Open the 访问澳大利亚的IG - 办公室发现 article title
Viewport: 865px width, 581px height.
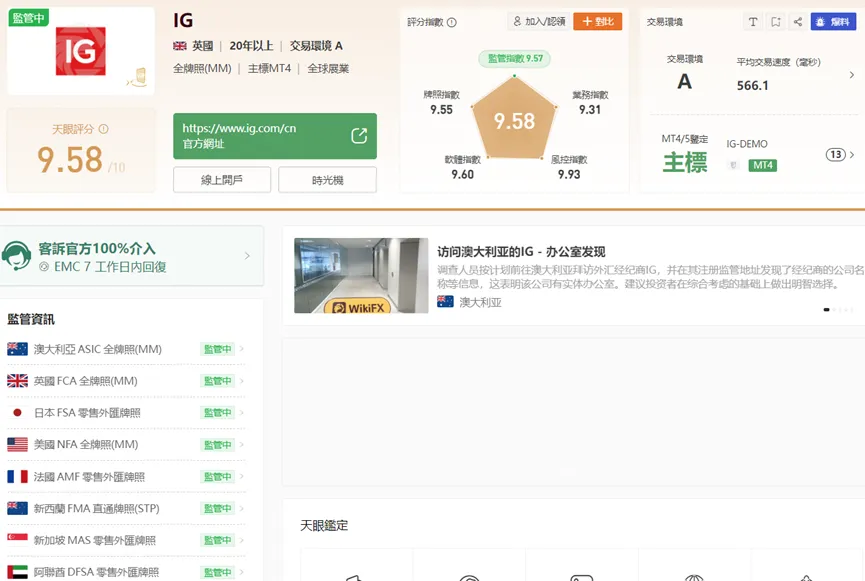521,252
